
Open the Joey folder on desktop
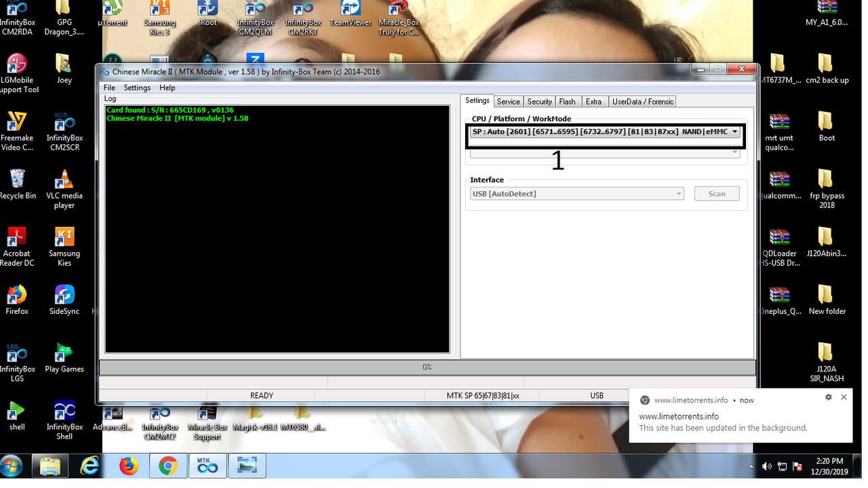pos(64,68)
